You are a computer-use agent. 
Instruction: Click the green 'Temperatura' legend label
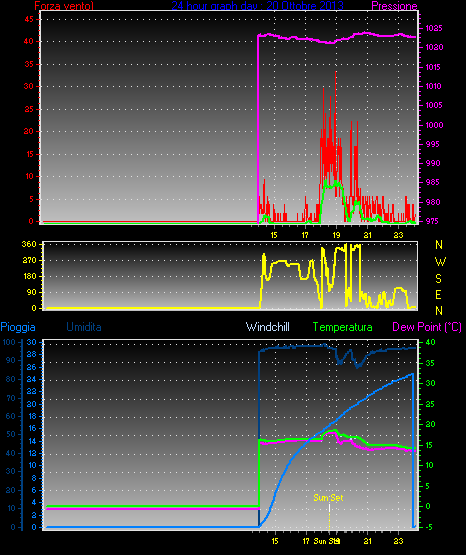pos(343,327)
